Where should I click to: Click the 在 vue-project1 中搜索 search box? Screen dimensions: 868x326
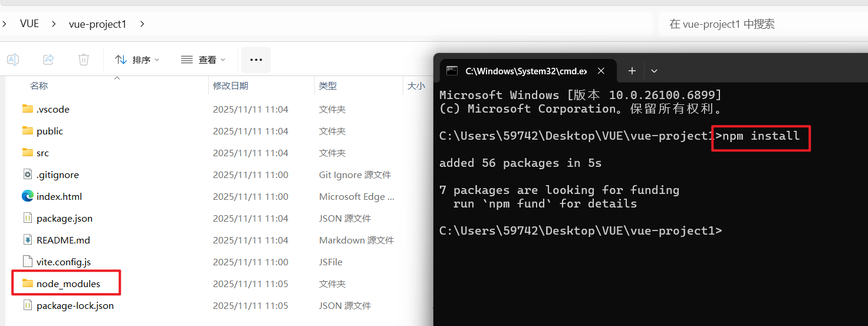click(763, 24)
